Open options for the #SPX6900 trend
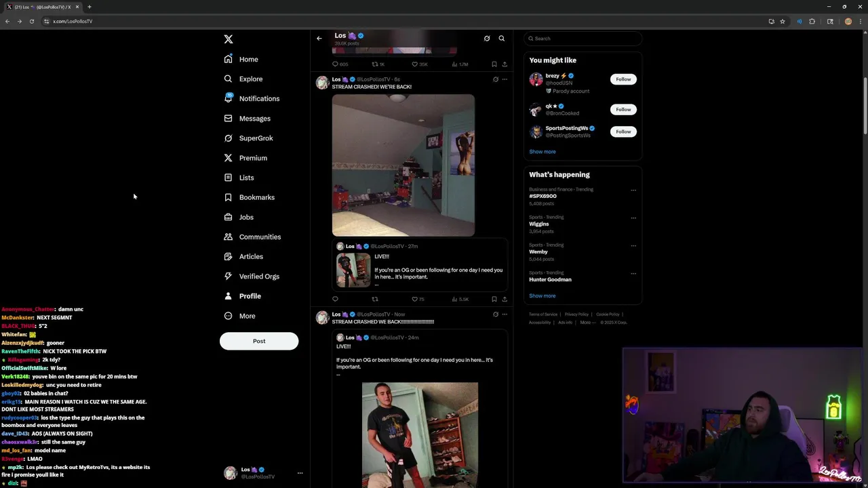 click(x=633, y=190)
